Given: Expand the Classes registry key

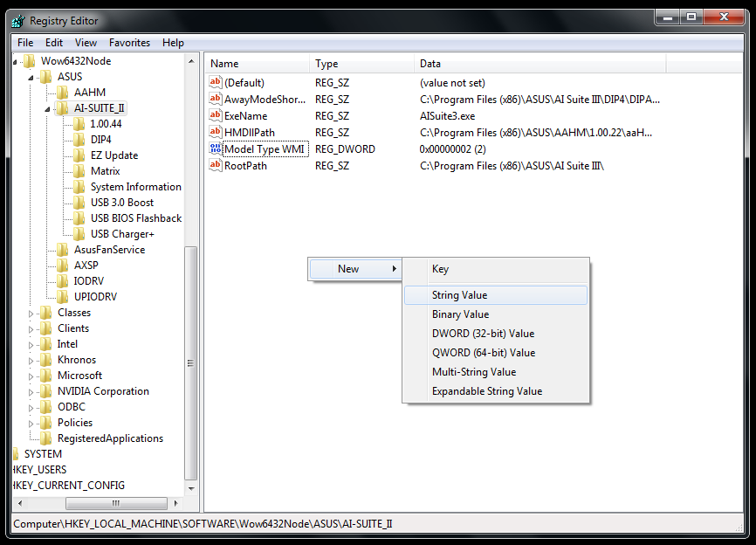Looking at the screenshot, I should [31, 314].
